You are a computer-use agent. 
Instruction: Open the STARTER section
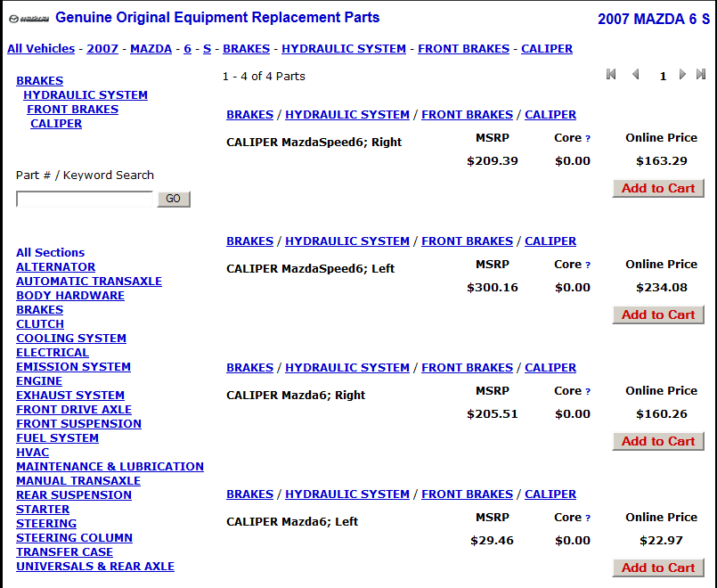pyautogui.click(x=43, y=510)
